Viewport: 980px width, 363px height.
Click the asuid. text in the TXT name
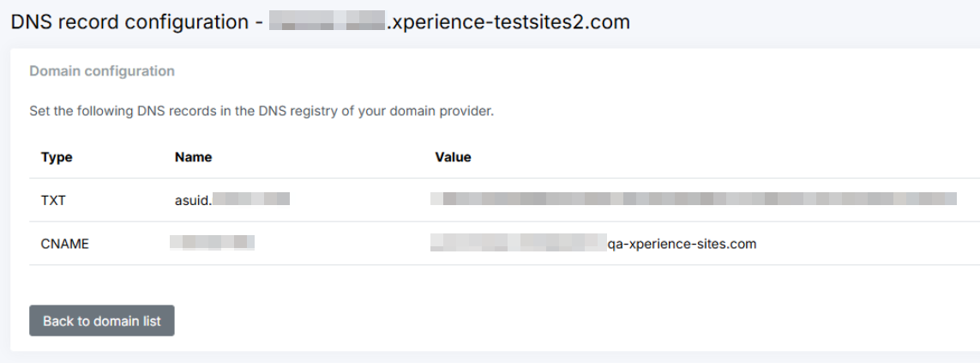192,200
